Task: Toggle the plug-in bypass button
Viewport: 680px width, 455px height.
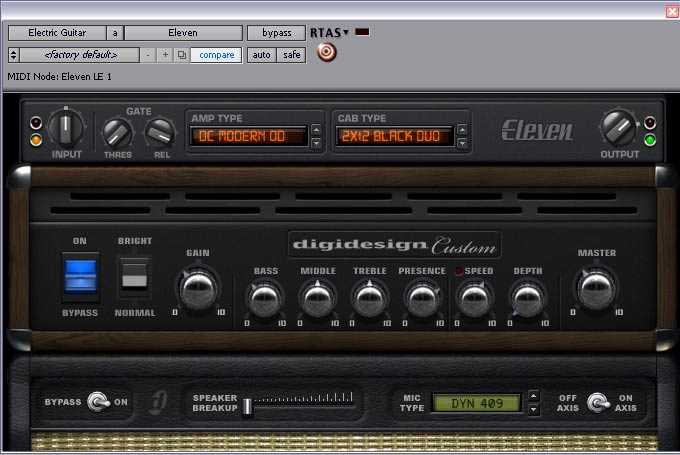Action: pyautogui.click(x=277, y=33)
